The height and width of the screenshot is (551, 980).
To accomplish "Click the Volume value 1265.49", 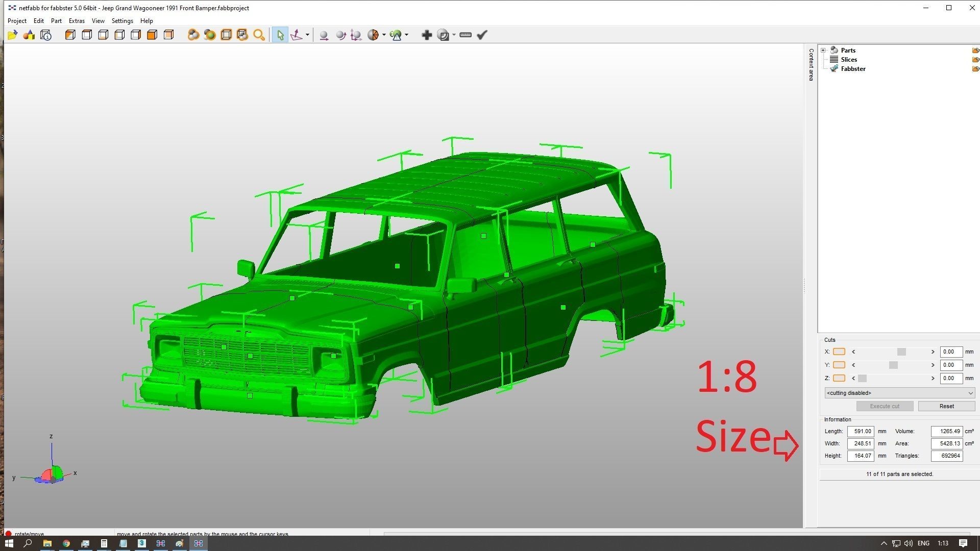I will 947,431.
